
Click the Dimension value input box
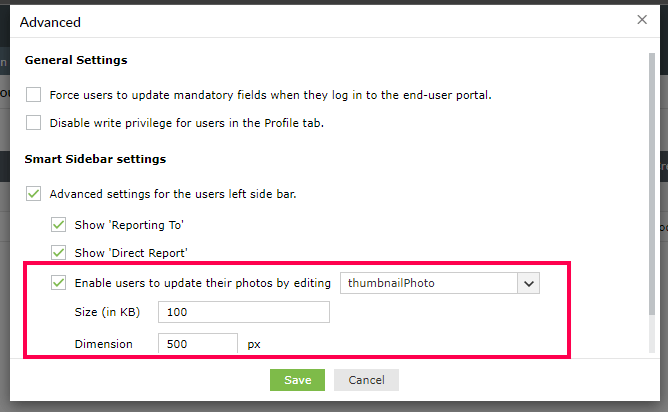(x=198, y=344)
